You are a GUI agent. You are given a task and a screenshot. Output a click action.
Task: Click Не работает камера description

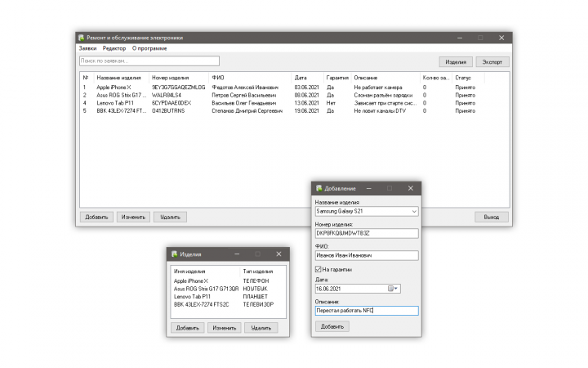coord(378,88)
